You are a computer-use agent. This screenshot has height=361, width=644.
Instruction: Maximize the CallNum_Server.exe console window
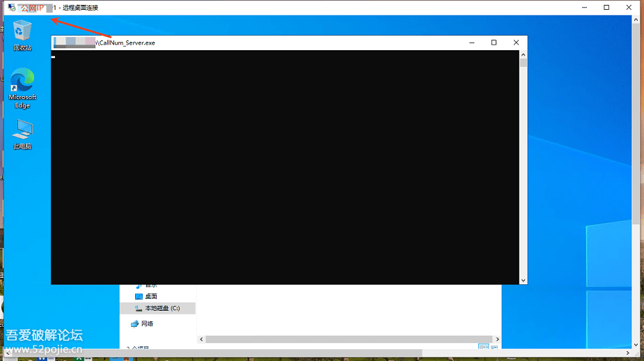(x=494, y=43)
